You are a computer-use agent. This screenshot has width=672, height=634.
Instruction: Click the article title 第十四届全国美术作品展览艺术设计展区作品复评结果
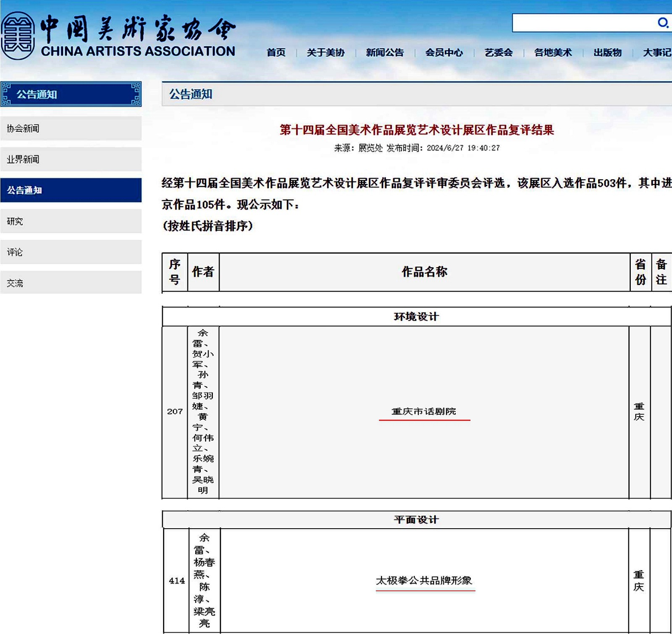tap(417, 130)
